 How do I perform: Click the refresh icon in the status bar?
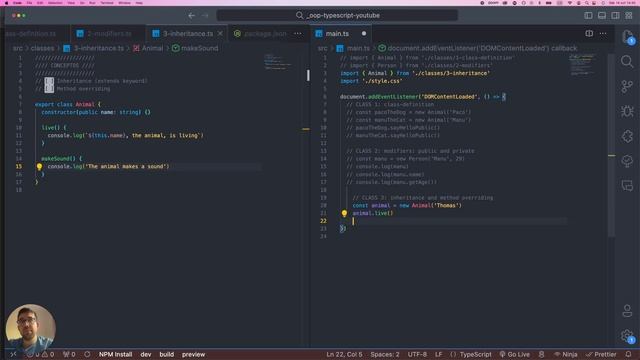tap(87, 354)
